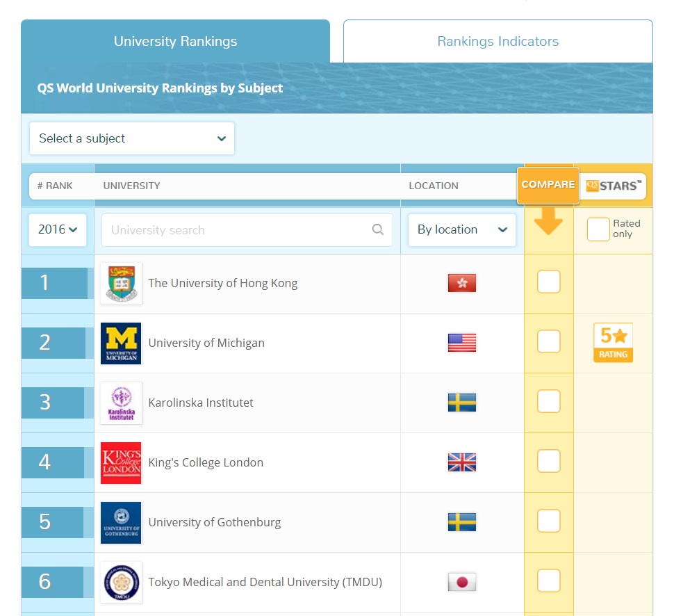The image size is (674, 616).
Task: Click the rank 2 number box
Action: pos(54,343)
